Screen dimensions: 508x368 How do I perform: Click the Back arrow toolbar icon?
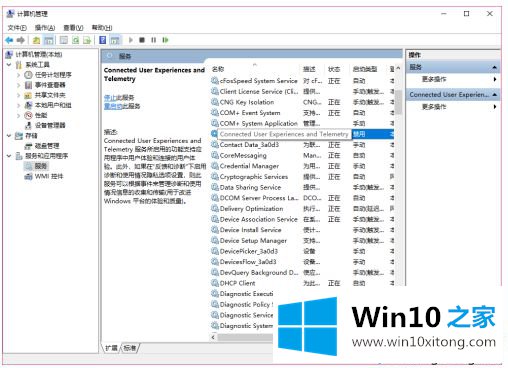click(x=9, y=40)
